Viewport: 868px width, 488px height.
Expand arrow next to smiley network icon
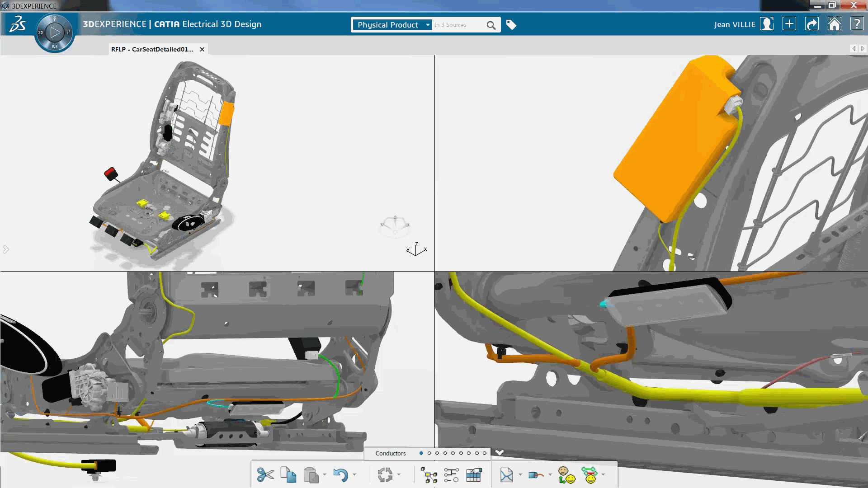(x=604, y=475)
